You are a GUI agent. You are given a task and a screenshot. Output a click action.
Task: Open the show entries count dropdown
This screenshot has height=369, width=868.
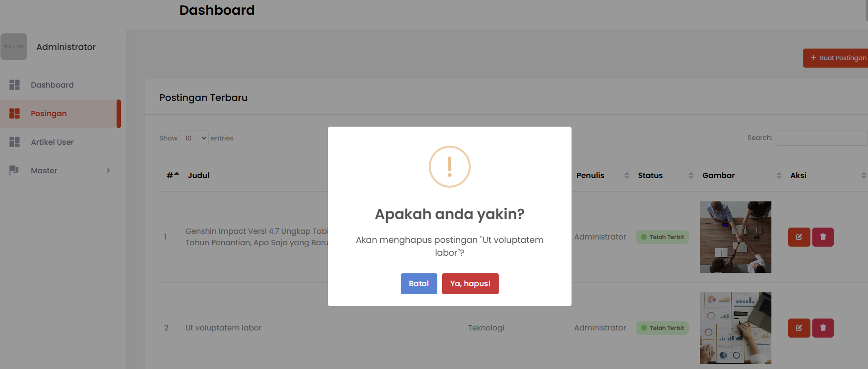[194, 138]
